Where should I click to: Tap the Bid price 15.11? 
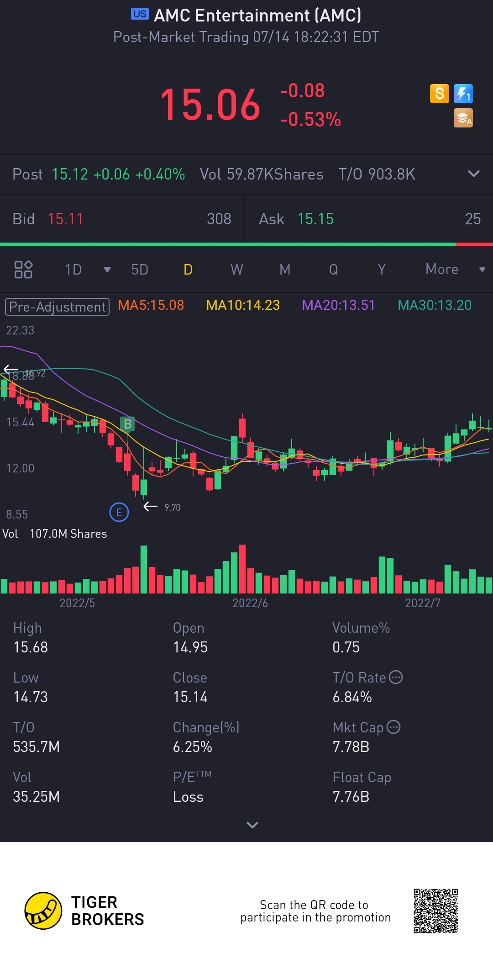click(x=65, y=219)
